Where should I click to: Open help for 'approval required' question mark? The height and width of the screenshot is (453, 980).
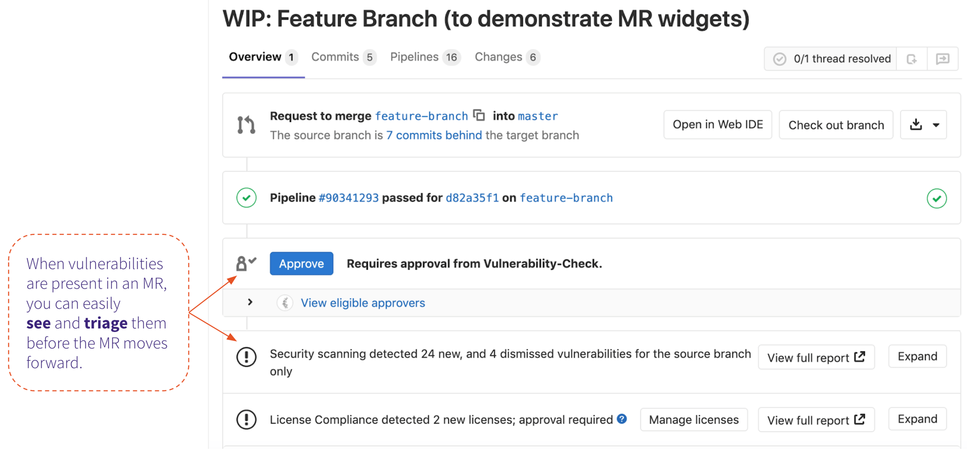click(622, 419)
